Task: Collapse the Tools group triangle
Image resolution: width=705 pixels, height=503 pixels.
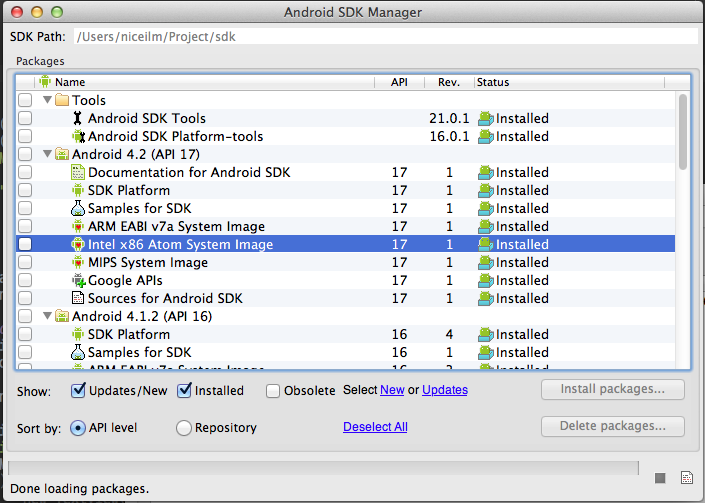Action: click(47, 100)
